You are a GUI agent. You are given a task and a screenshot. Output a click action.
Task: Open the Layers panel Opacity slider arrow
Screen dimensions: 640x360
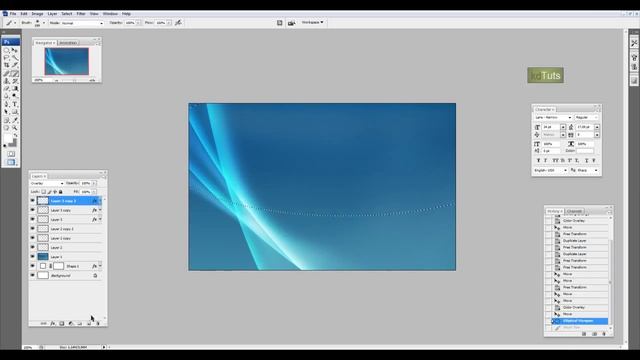[x=94, y=183]
